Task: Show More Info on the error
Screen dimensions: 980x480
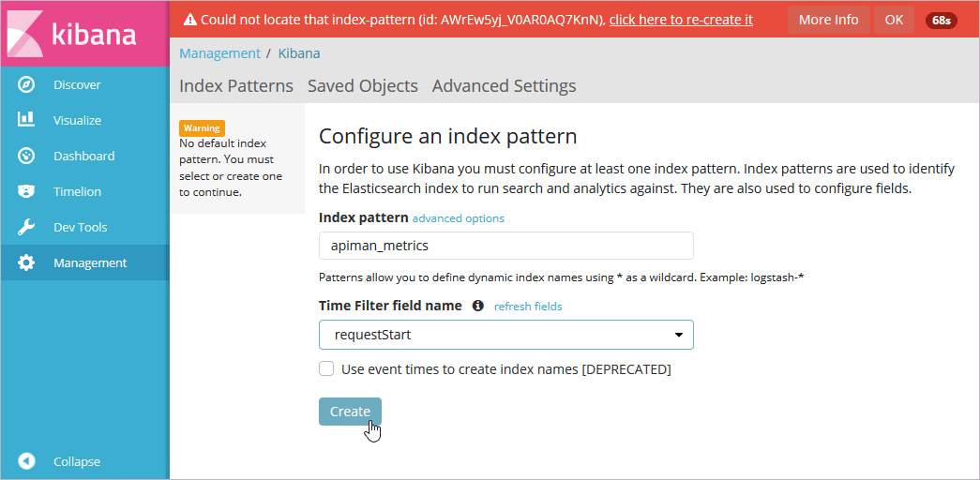Action: (x=828, y=20)
